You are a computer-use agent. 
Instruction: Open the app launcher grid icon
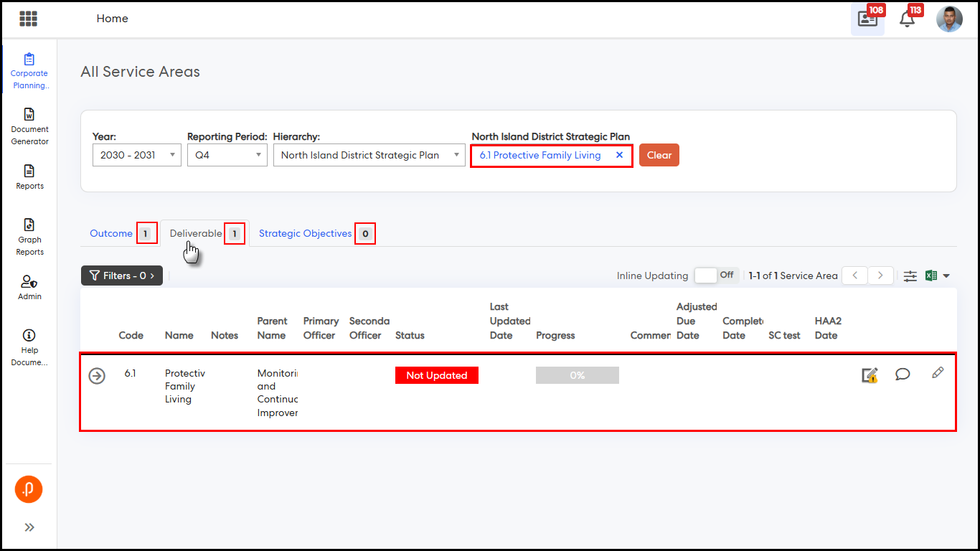(x=29, y=19)
